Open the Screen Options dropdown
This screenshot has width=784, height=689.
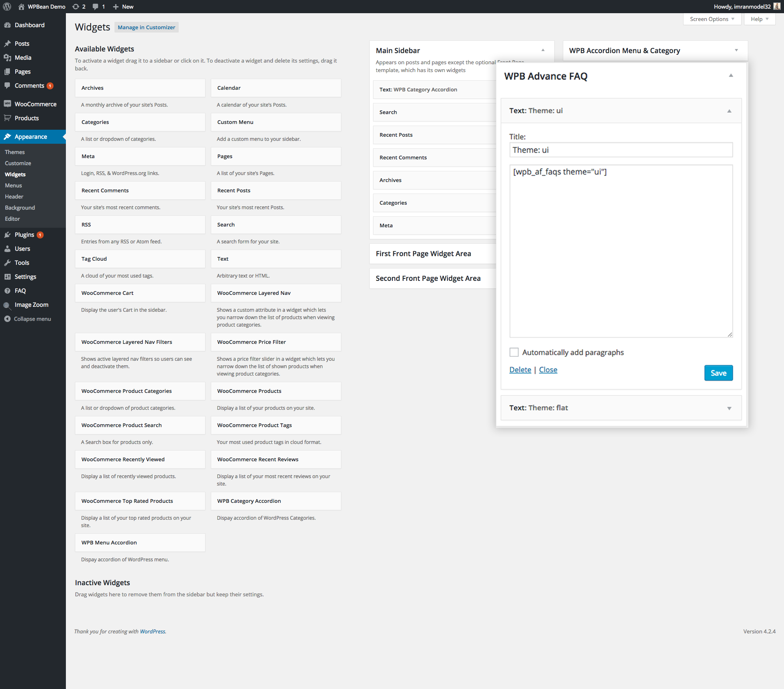712,19
